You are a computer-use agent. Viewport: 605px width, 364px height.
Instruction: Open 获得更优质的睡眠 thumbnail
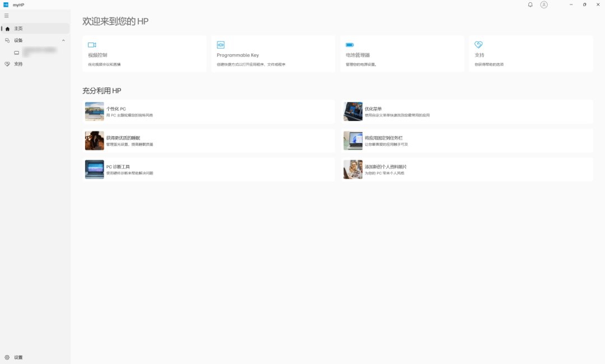pyautogui.click(x=94, y=141)
